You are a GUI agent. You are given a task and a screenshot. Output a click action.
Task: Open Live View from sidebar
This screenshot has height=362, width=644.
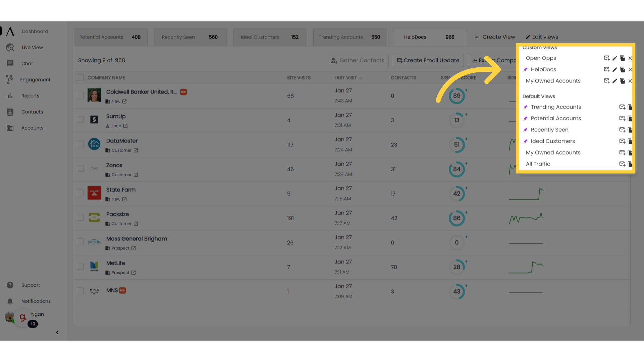point(32,48)
